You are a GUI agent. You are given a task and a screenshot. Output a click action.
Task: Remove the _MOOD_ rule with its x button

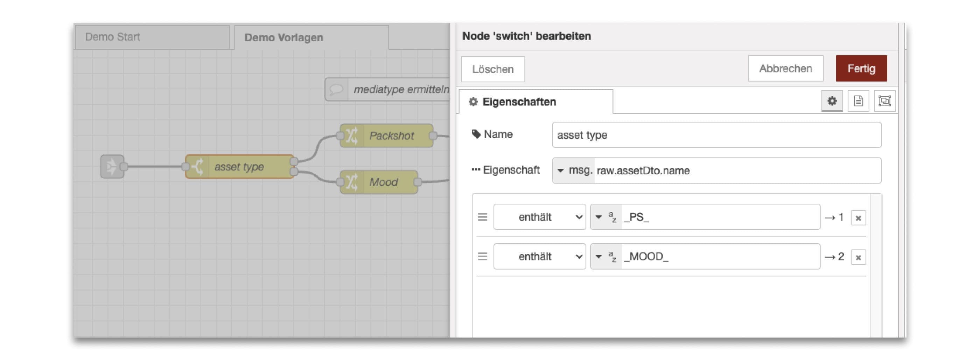858,257
